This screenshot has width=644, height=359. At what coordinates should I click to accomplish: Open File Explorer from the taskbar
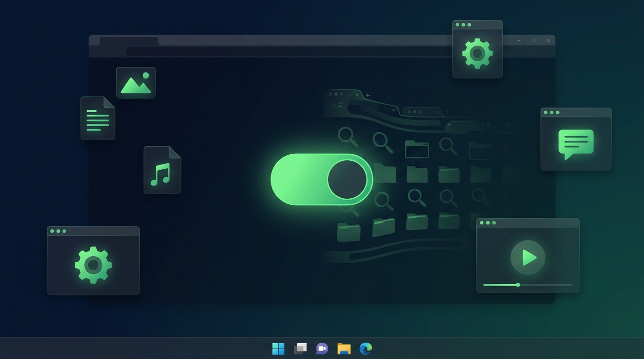[344, 349]
